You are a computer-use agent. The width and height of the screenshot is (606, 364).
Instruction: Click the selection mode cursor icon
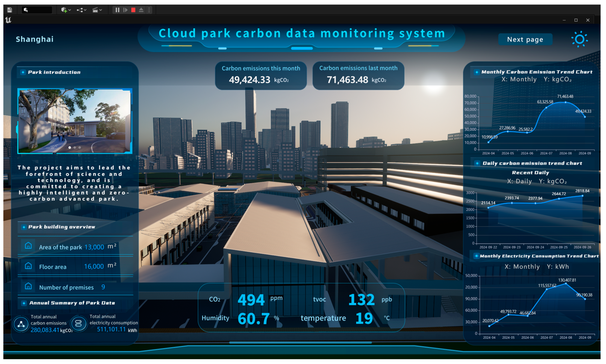(x=26, y=10)
